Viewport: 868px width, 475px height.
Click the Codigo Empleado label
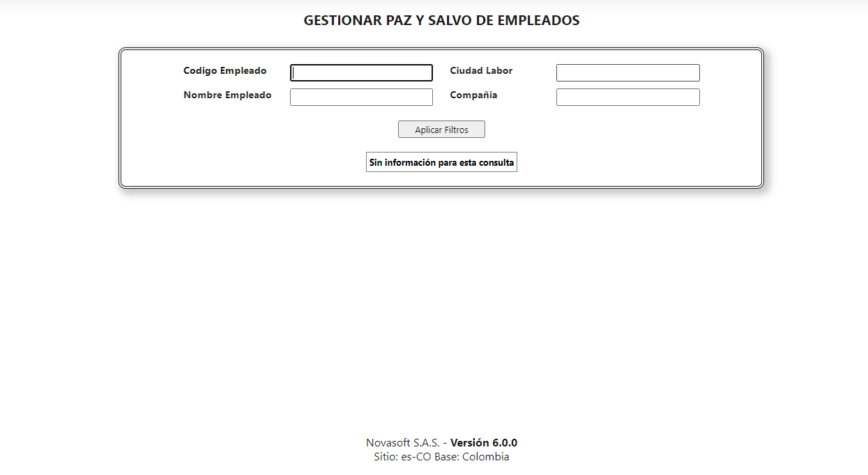(x=224, y=70)
